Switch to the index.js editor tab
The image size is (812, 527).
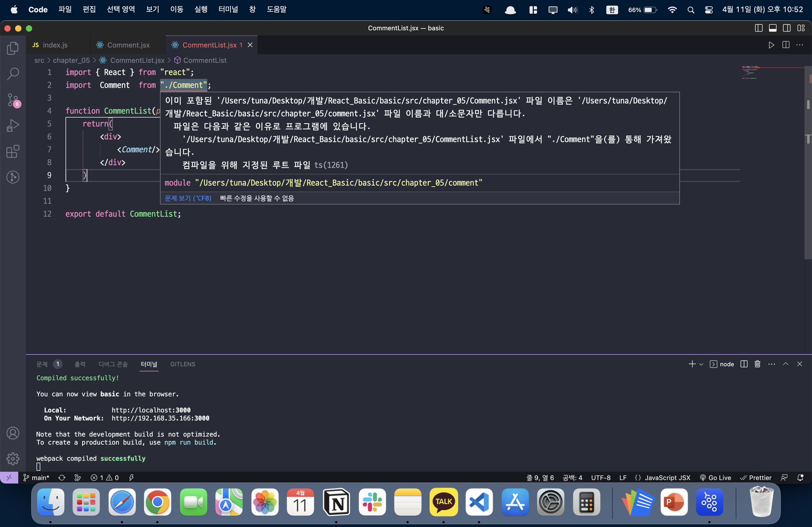pyautogui.click(x=58, y=45)
